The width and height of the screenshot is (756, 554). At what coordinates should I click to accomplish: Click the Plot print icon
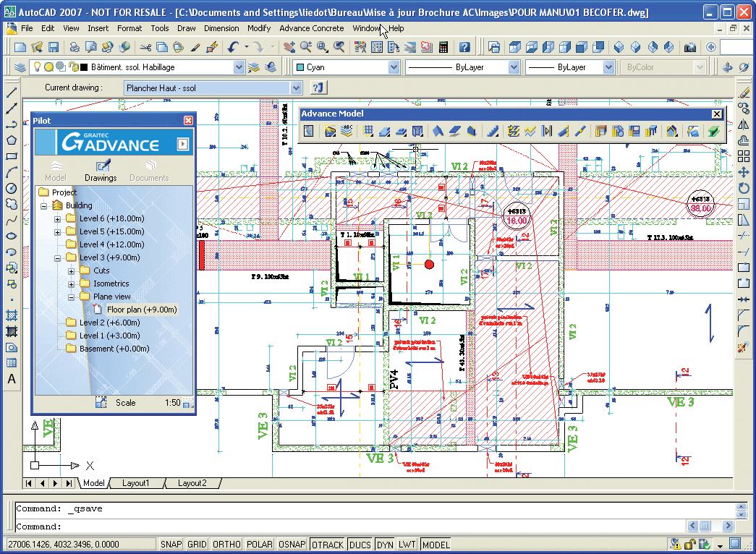pyautogui.click(x=75, y=47)
